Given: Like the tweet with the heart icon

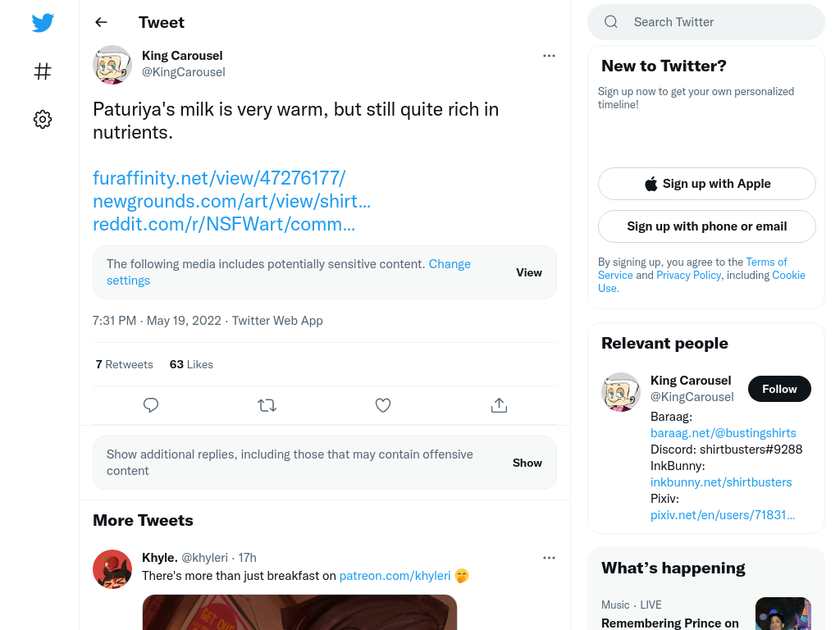Looking at the screenshot, I should (382, 405).
